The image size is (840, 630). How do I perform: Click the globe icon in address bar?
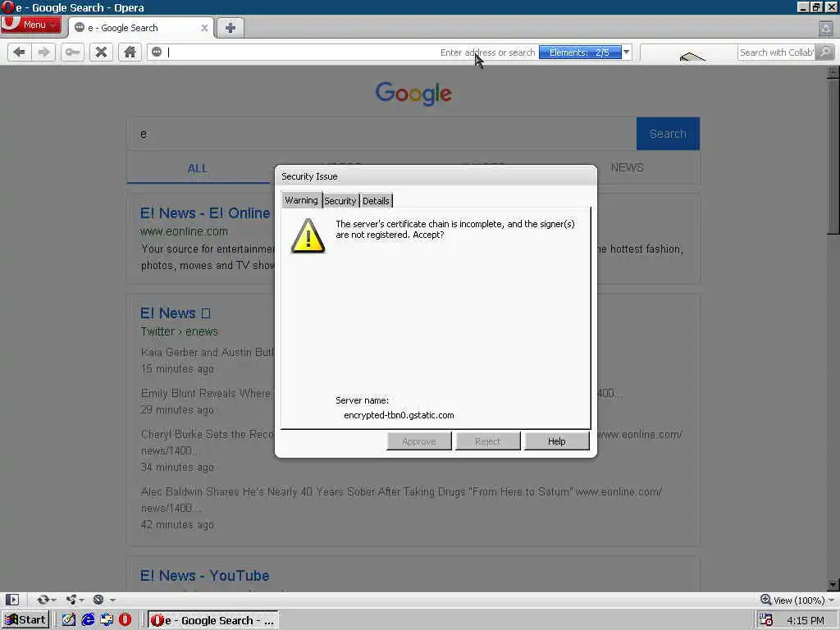pyautogui.click(x=157, y=52)
